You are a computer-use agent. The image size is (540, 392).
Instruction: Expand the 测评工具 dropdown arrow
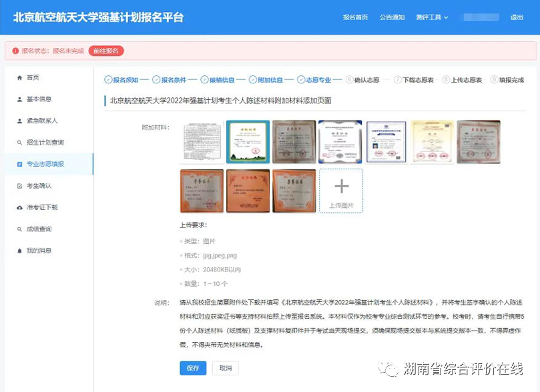click(446, 17)
